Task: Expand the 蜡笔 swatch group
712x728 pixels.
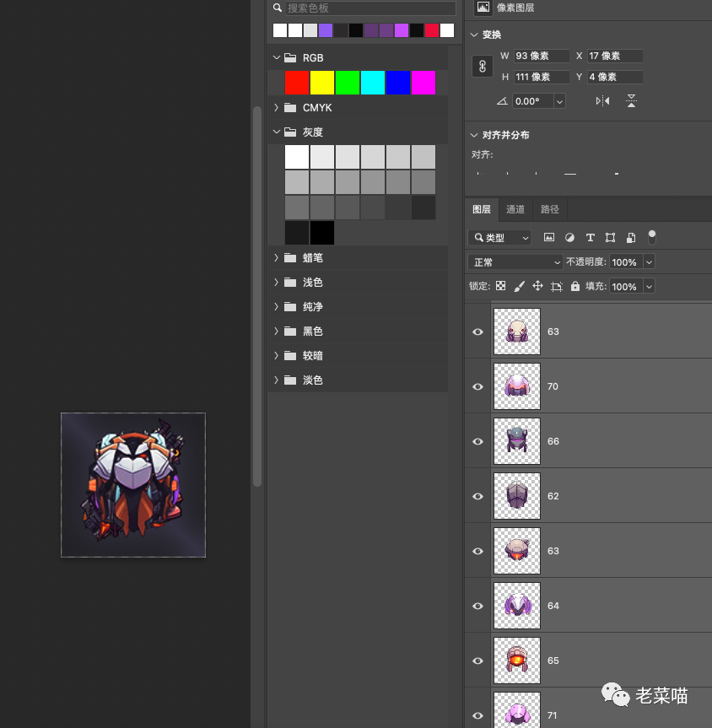Action: pyautogui.click(x=277, y=257)
